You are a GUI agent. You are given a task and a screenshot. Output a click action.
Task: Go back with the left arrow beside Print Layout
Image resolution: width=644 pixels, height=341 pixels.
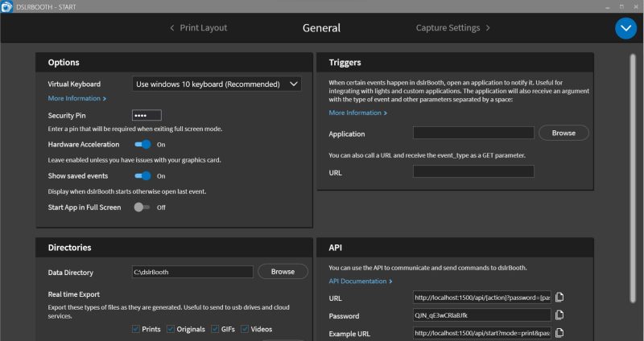point(172,28)
